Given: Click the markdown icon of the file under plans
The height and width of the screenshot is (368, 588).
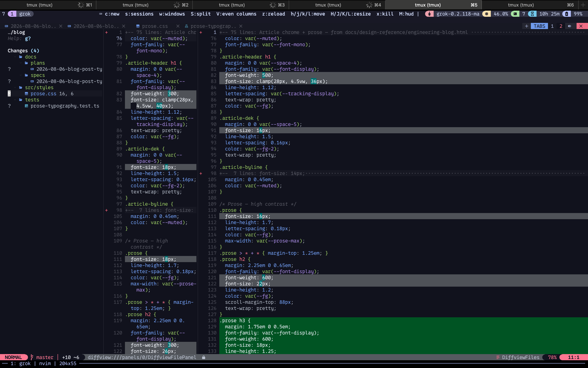Looking at the screenshot, I should coord(32,69).
